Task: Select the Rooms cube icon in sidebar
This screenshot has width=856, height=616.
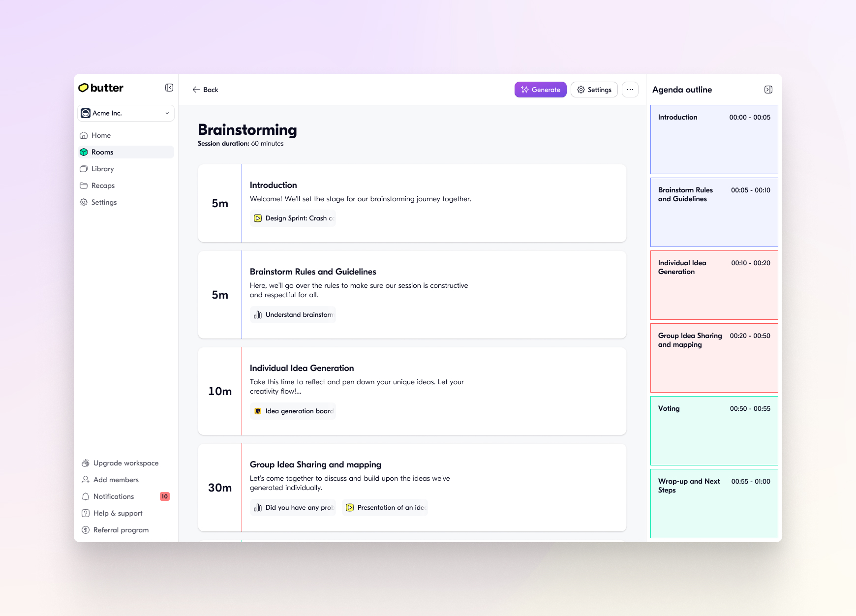Action: 84,152
